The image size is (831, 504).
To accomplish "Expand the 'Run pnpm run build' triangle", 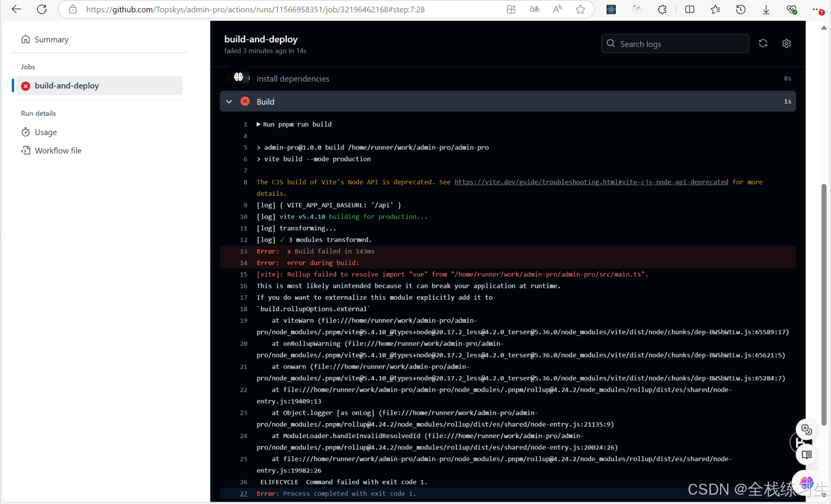I will pos(259,124).
